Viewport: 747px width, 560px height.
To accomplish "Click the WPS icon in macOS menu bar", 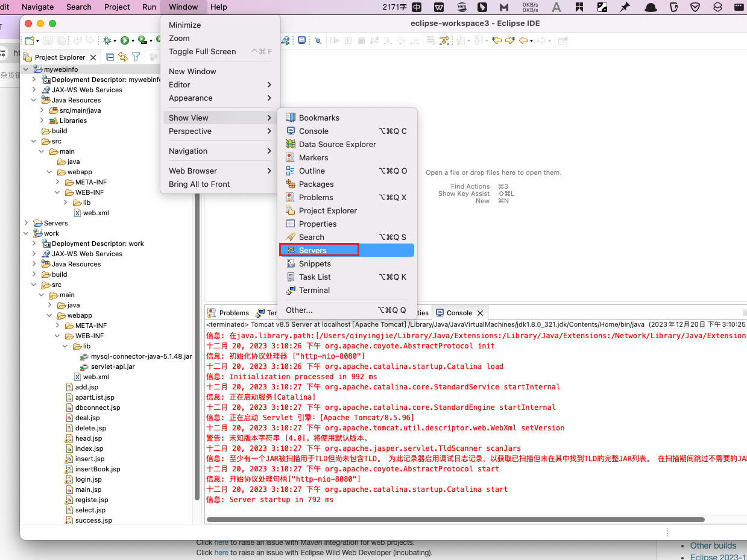I will pyautogui.click(x=439, y=7).
